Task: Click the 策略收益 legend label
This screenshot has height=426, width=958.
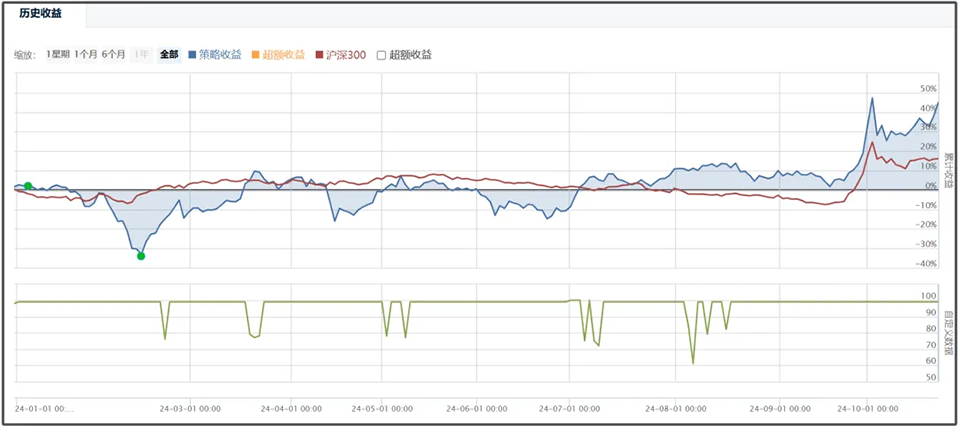Action: click(x=220, y=55)
